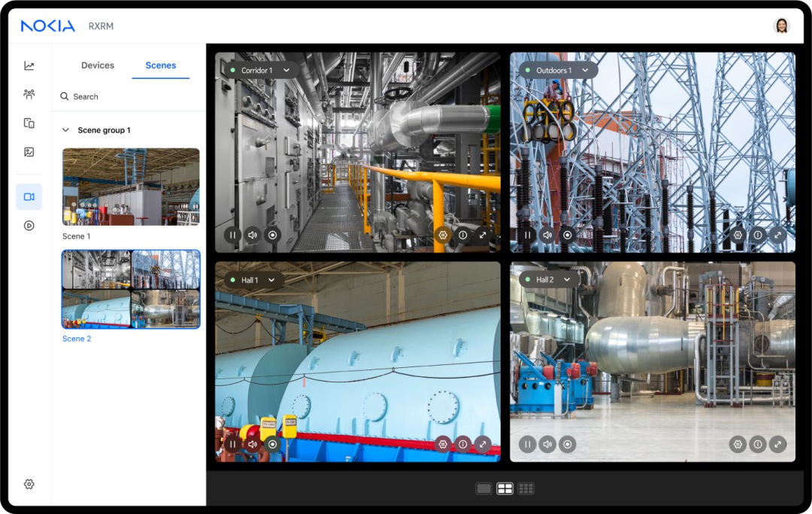Switch to the Scenes tab
Viewport: 812px width, 514px height.
(160, 65)
